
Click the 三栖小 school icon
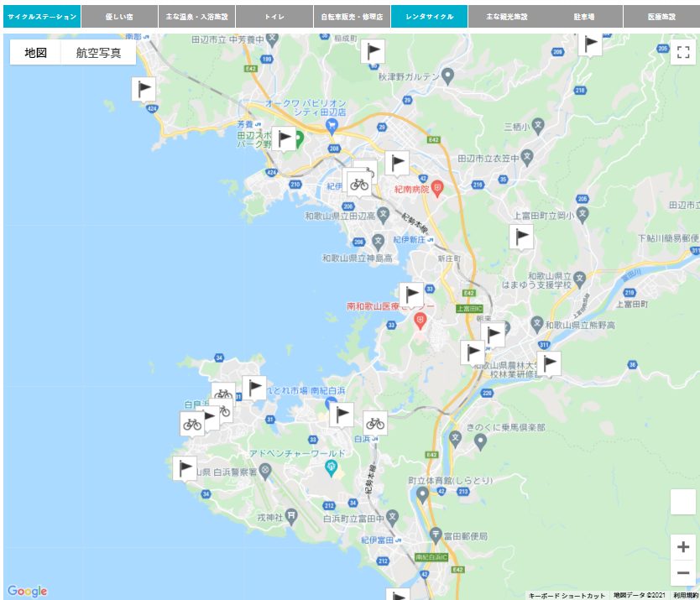pos(538,127)
